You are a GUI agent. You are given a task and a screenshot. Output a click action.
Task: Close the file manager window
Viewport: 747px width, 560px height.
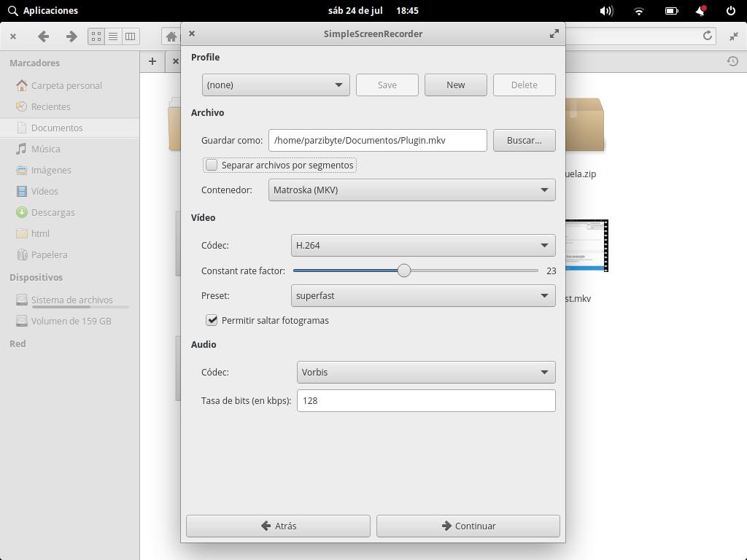pyautogui.click(x=13, y=36)
